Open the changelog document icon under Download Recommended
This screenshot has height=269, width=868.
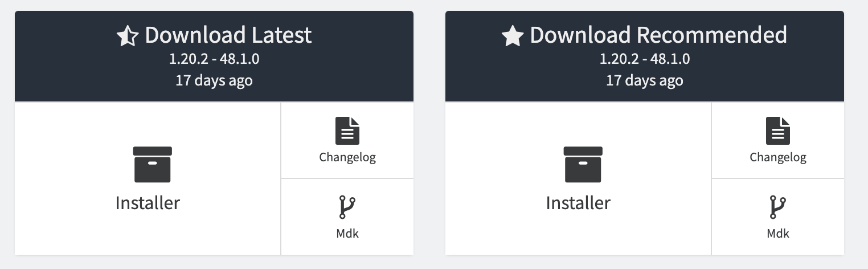pos(778,131)
